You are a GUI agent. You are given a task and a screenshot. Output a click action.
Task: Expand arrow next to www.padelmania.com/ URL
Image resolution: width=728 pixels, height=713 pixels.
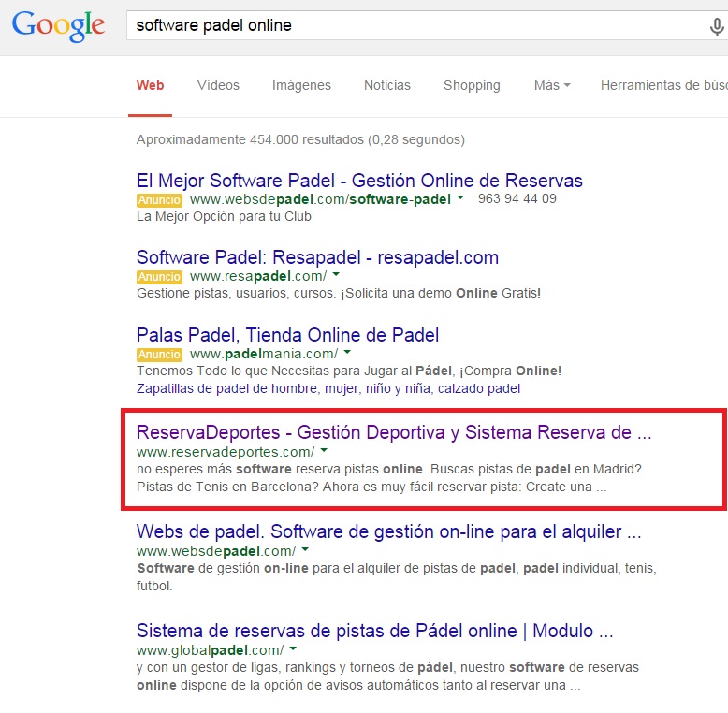pos(347,353)
